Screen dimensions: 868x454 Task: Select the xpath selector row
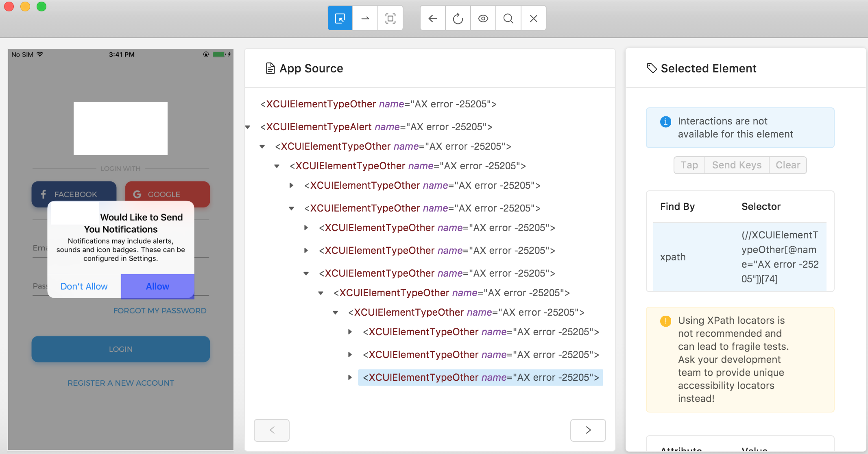740,257
